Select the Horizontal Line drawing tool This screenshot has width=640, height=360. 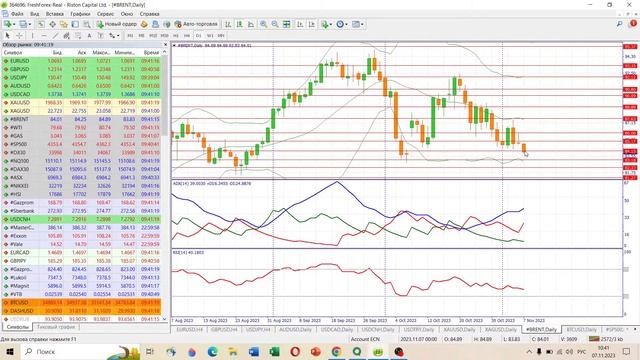(44, 36)
